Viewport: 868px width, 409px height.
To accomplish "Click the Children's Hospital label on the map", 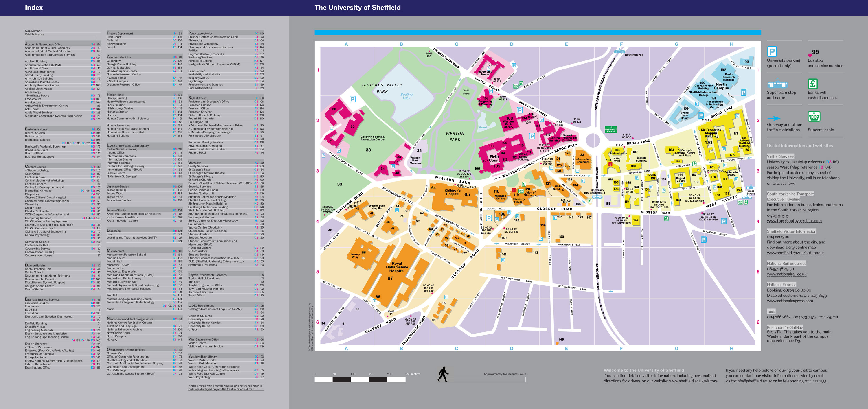I will [x=453, y=192].
